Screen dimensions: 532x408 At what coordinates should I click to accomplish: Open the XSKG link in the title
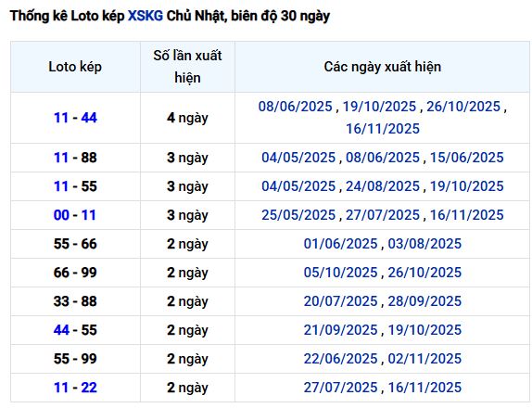[x=146, y=16]
